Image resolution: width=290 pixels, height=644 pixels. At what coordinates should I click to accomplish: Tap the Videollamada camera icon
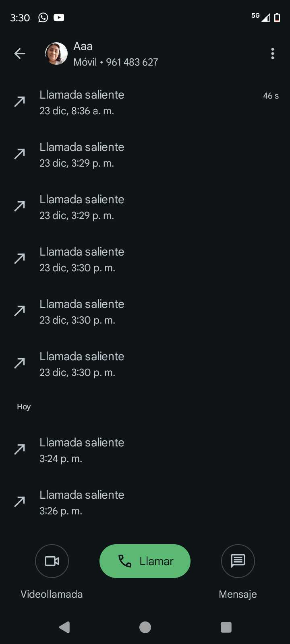(x=52, y=561)
